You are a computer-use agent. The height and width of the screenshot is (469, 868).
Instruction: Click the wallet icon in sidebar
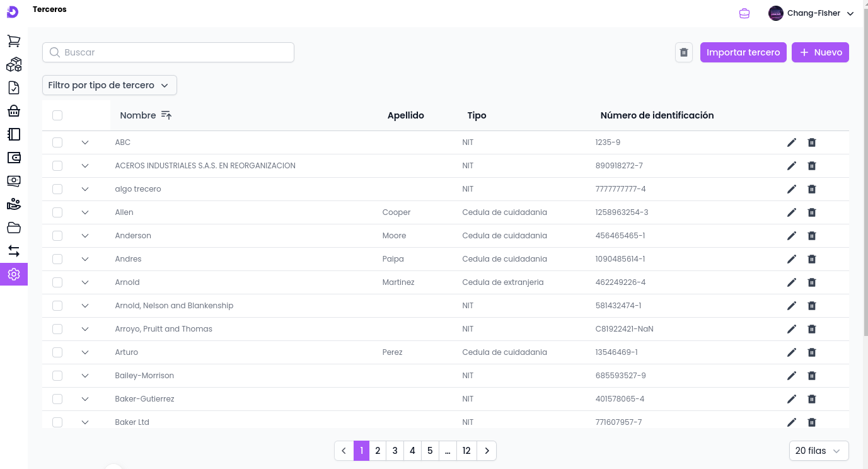(x=14, y=158)
